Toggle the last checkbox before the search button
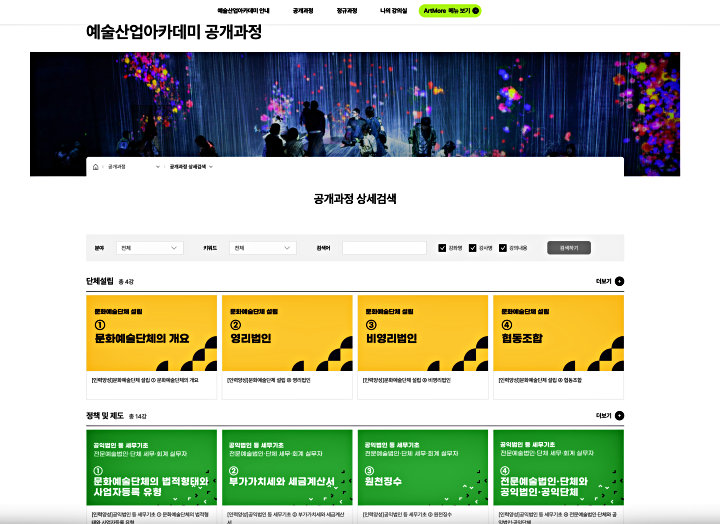This screenshot has height=524, width=720. click(x=502, y=248)
